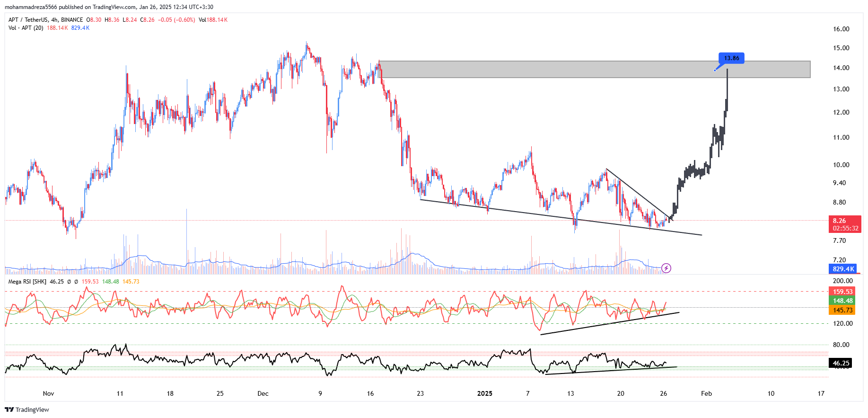The height and width of the screenshot is (418, 868).
Task: Click the green 148.48 RSI value tag
Action: click(x=842, y=301)
